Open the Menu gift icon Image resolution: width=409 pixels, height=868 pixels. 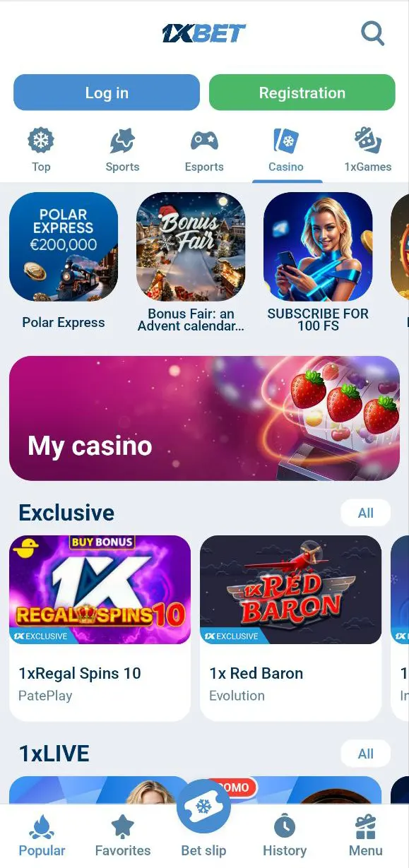click(x=366, y=825)
